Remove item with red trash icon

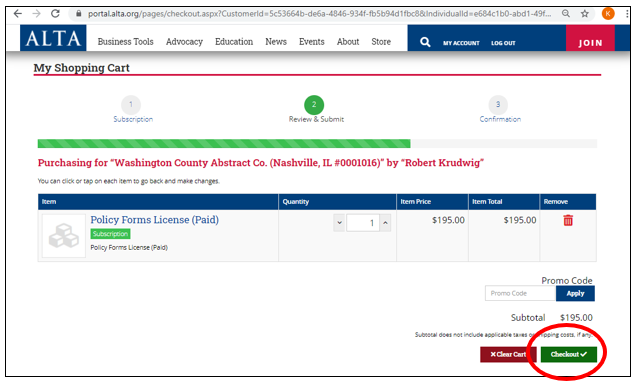(568, 220)
